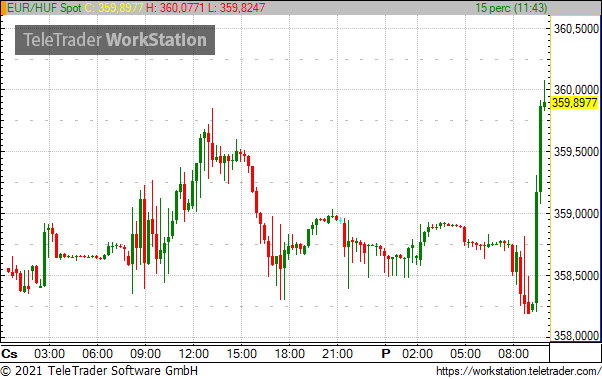Click the TeleTrader WorkStation watermark logo

(115, 40)
